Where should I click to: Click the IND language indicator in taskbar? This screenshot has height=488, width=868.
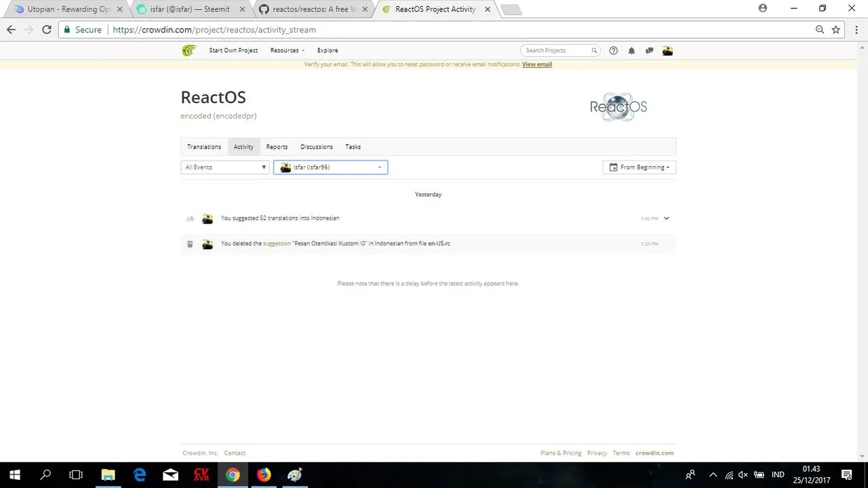(778, 474)
